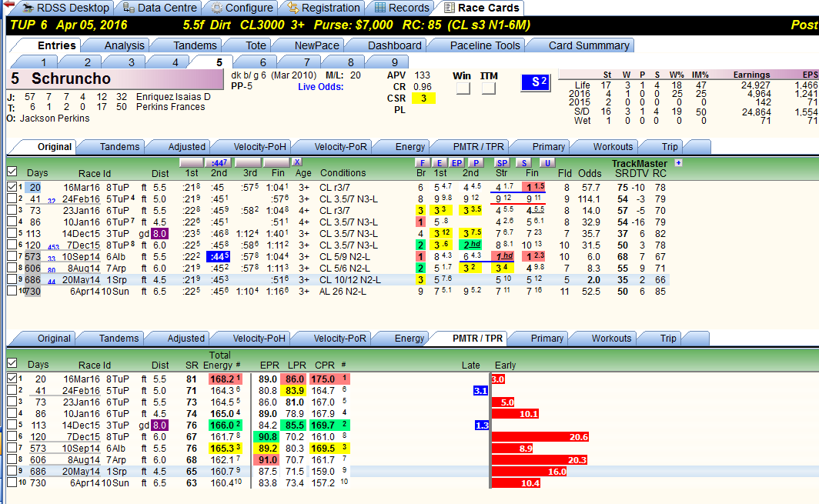Viewport: 819px width, 504px height.
Task: Click the Registration arrows icon
Action: (293, 8)
